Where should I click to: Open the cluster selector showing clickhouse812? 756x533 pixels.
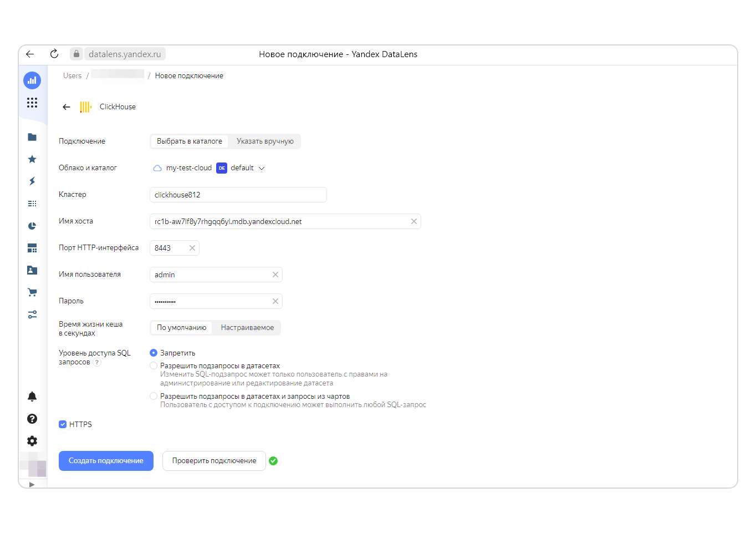(238, 195)
